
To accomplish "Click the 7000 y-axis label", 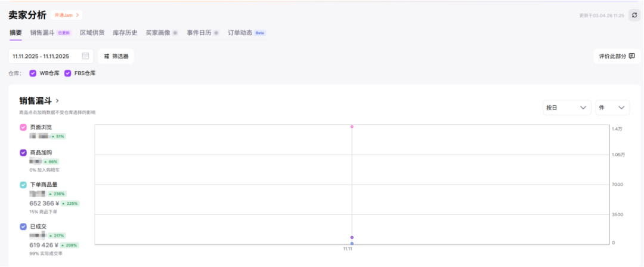I will (617, 185).
